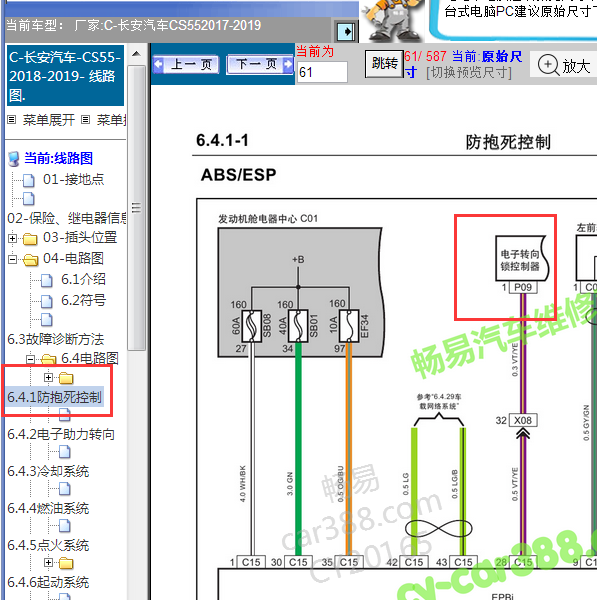Screen dimensions: 597x600
Task: Click the ABS/ESP heading text
Action: [238, 175]
